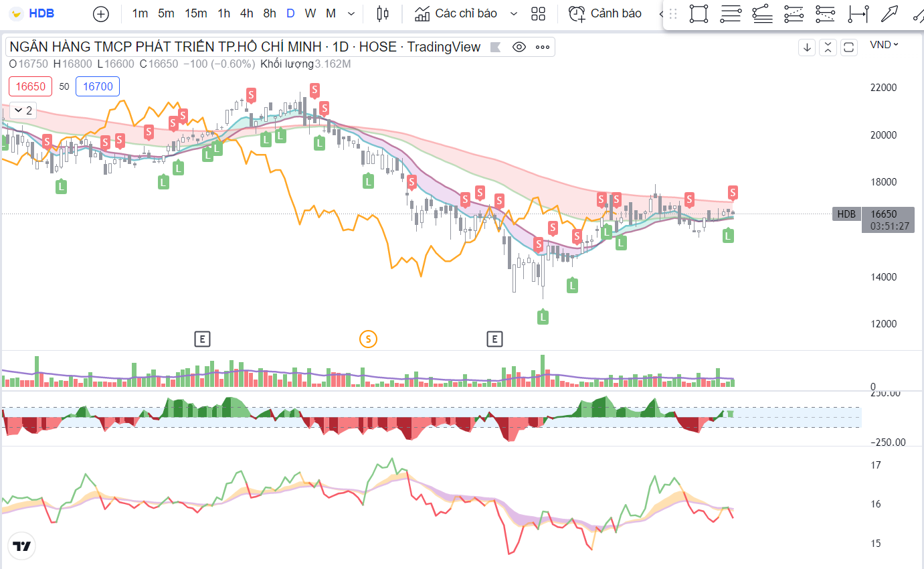Open the VND currency dropdown
This screenshot has width=924, height=569.
point(884,45)
